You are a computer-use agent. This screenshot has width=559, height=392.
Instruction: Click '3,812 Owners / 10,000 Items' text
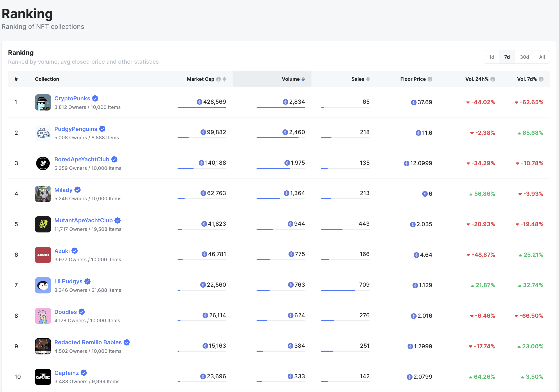pyautogui.click(x=87, y=107)
